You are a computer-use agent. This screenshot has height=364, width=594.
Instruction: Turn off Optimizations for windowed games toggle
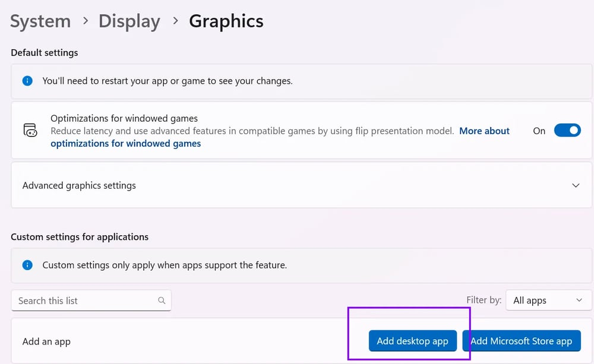[x=567, y=130]
